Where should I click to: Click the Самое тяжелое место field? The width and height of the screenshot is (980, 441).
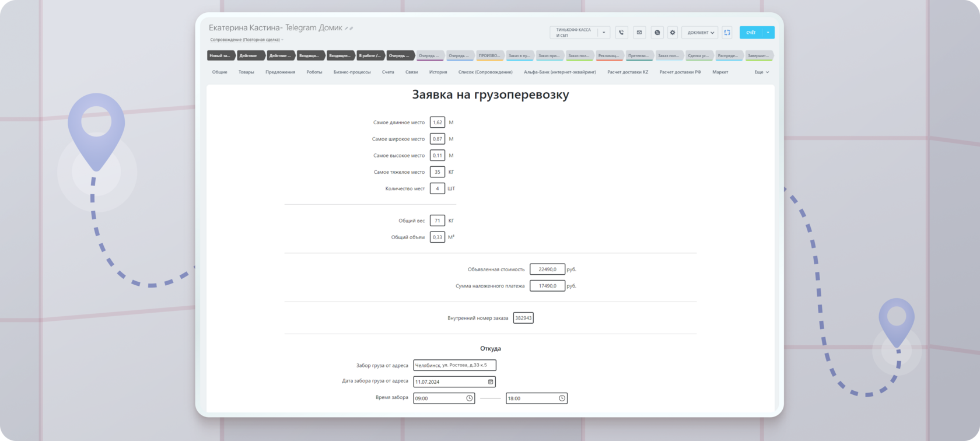pos(437,172)
